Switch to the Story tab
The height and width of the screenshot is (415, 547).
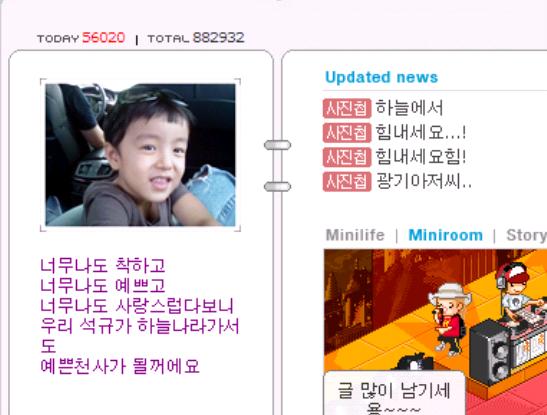[x=526, y=235]
